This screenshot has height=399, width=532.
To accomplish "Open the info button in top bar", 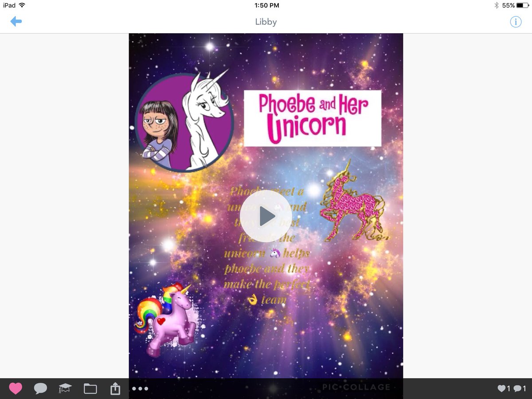I will coord(516,21).
